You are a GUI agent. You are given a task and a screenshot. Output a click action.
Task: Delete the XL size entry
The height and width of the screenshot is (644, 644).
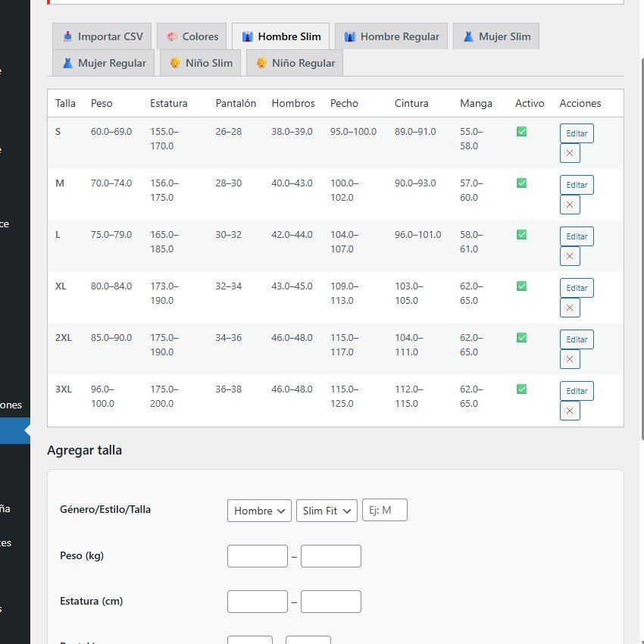tap(570, 308)
